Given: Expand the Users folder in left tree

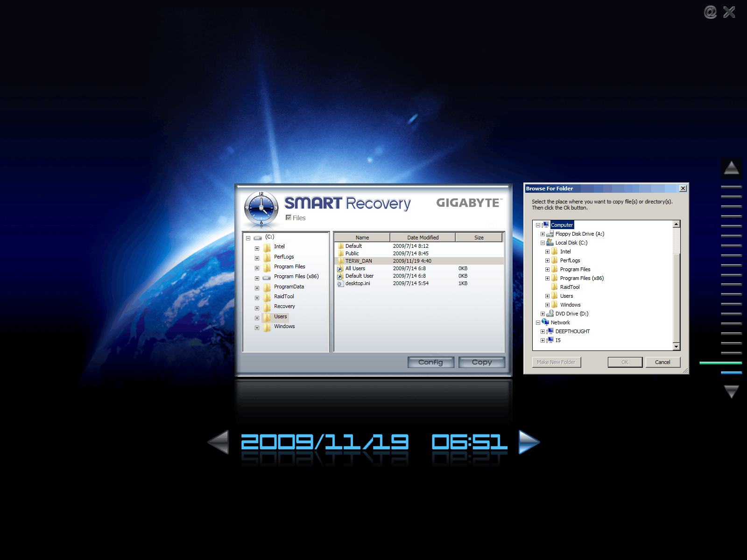Looking at the screenshot, I should click(257, 318).
